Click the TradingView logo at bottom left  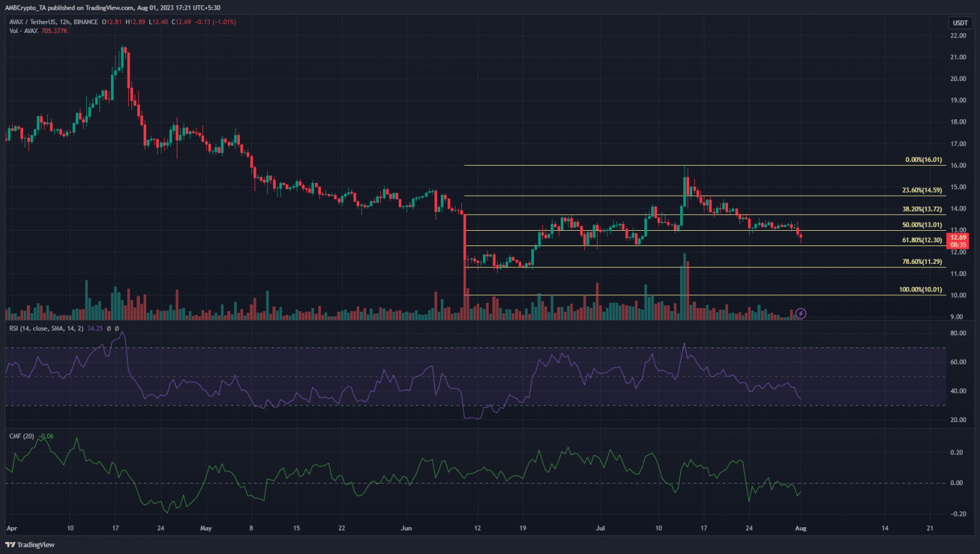(x=30, y=544)
